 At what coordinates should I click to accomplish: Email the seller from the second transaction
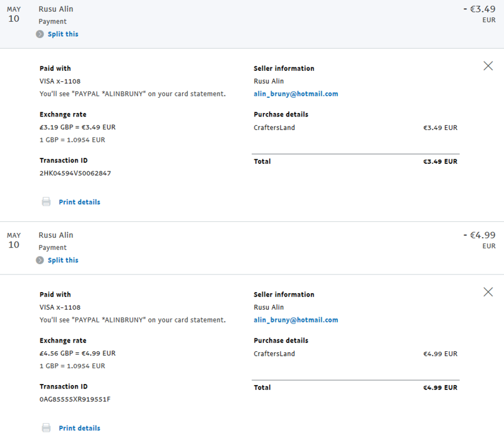tap(296, 320)
